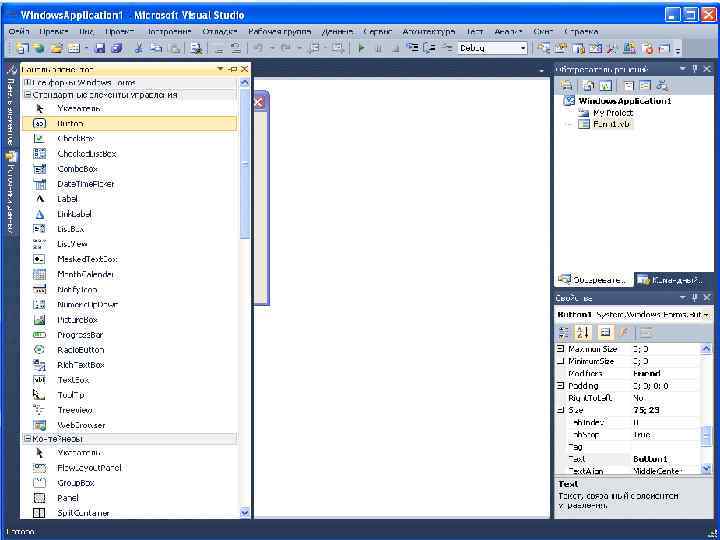This screenshot has width=720, height=540.
Task: Expand the MinimumSize property
Action: click(561, 361)
